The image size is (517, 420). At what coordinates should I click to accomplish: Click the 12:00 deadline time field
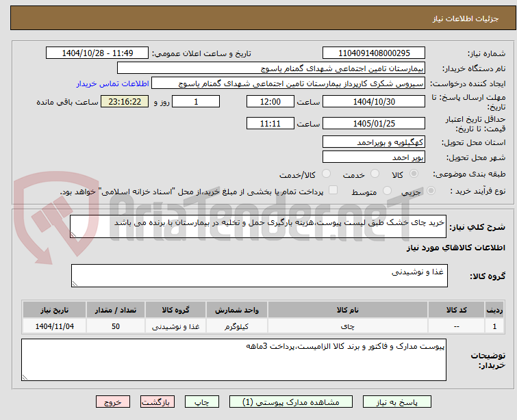pos(270,101)
